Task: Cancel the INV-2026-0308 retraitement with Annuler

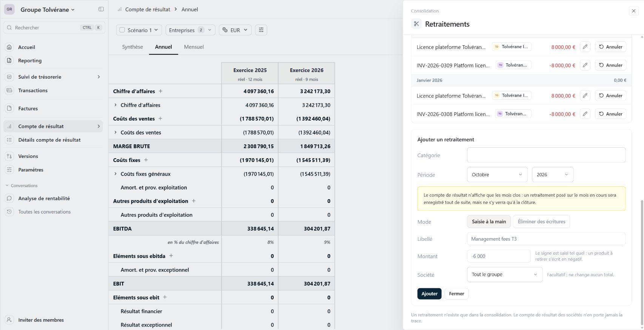Action: click(x=611, y=114)
